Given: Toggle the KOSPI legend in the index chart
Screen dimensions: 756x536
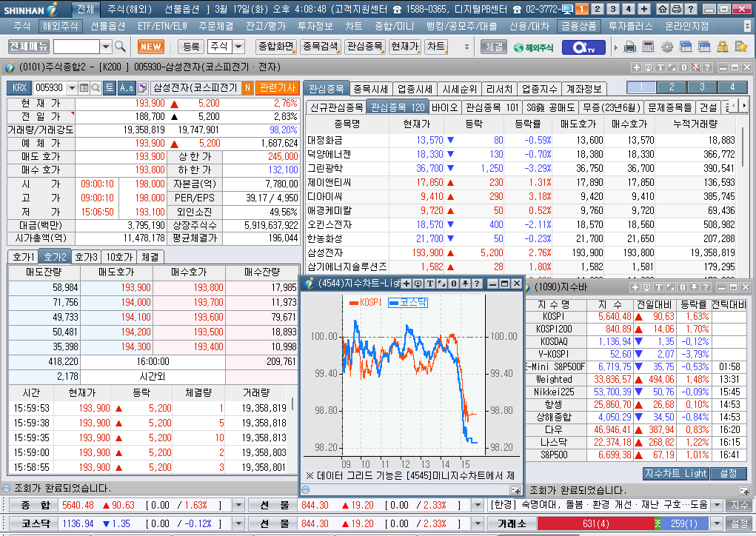Looking at the screenshot, I should (x=365, y=302).
